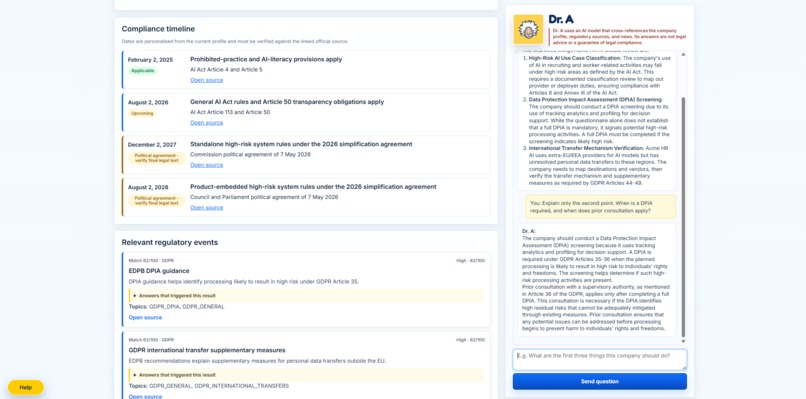
Task: Click the August 2, 2028 political agreement badge
Action: [x=156, y=201]
